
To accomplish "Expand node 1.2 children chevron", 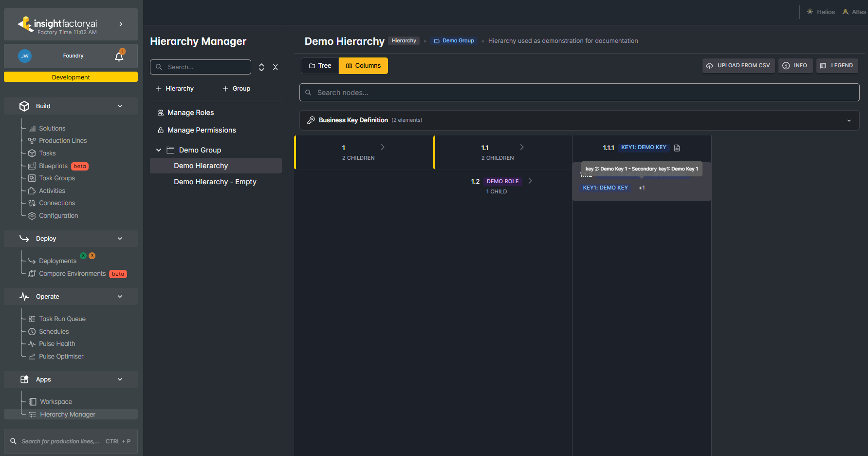I will point(530,181).
